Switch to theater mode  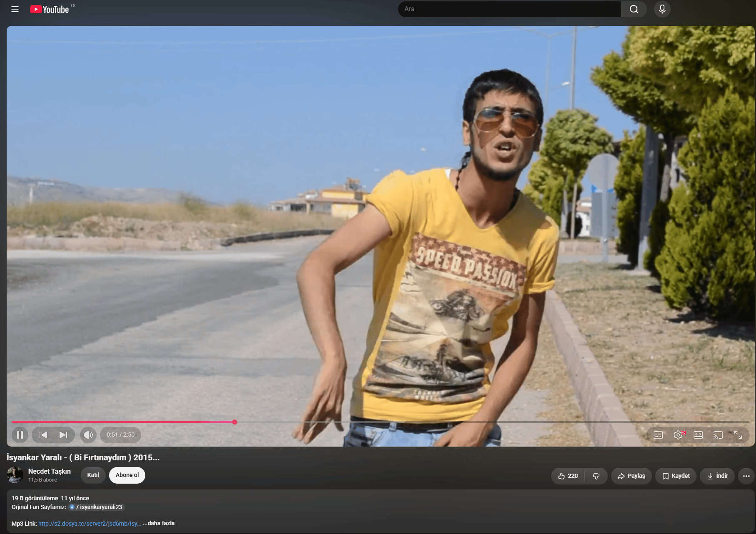pos(698,435)
